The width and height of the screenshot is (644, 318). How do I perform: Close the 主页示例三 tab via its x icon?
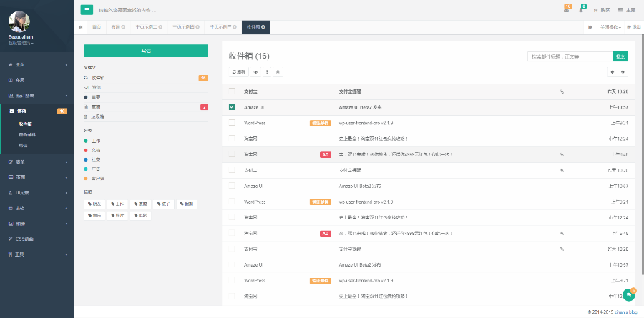tap(235, 27)
